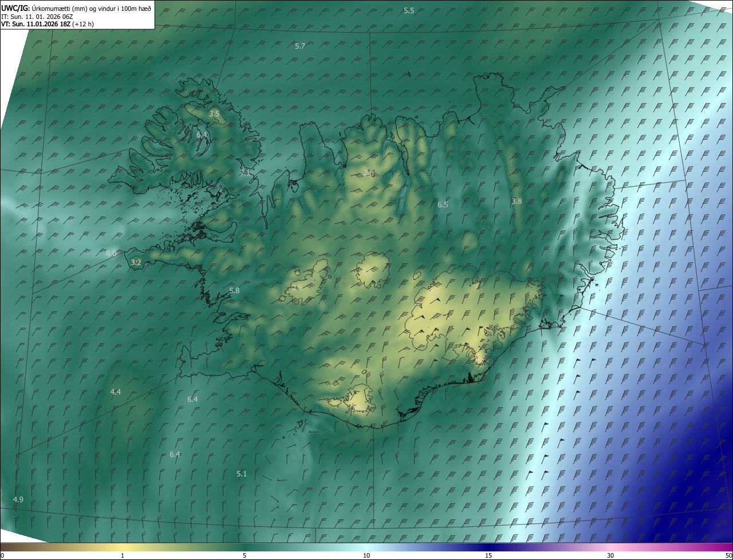The height and width of the screenshot is (560, 733).
Task: Click the 10 tick label on the color scale
Action: coord(366,555)
